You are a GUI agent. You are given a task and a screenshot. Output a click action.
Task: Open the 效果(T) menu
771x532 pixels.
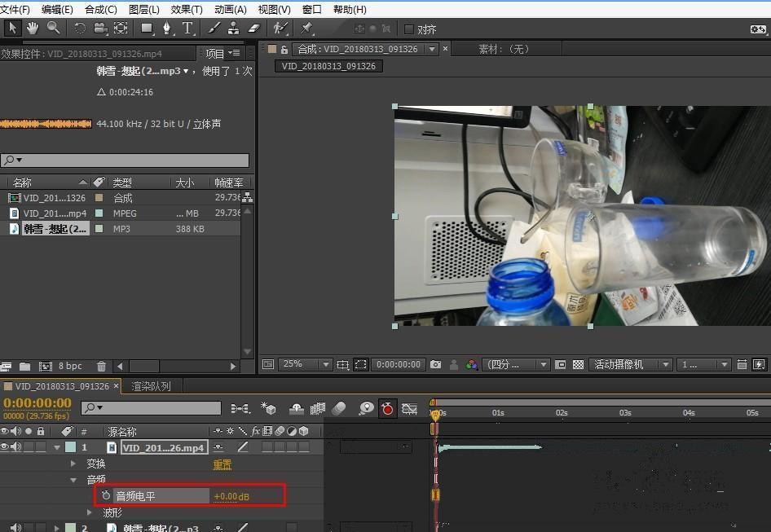tap(187, 9)
